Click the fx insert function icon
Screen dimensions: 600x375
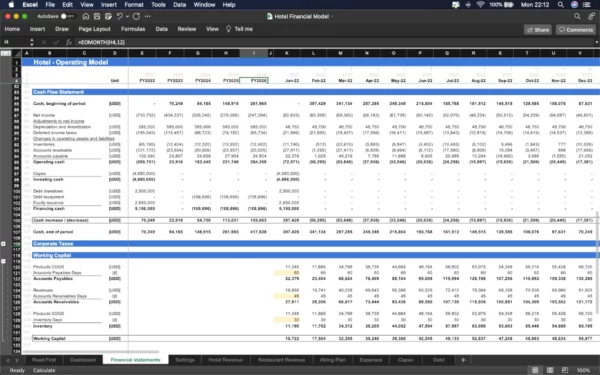pyautogui.click(x=69, y=42)
